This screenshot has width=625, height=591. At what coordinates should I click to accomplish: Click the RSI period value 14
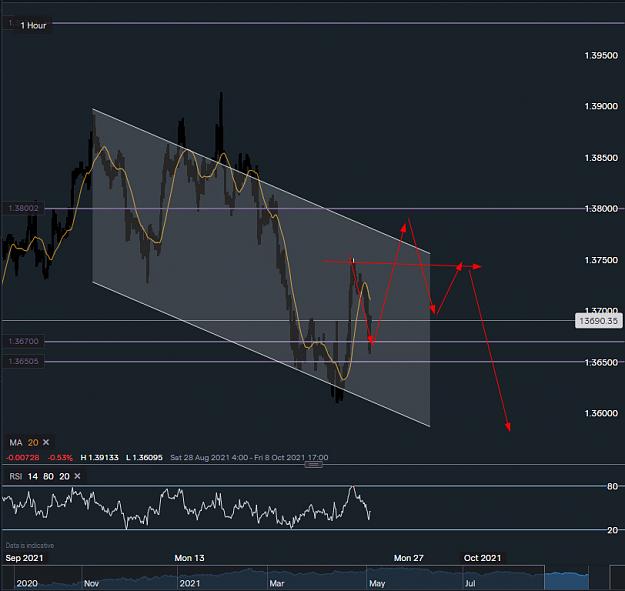pyautogui.click(x=33, y=476)
